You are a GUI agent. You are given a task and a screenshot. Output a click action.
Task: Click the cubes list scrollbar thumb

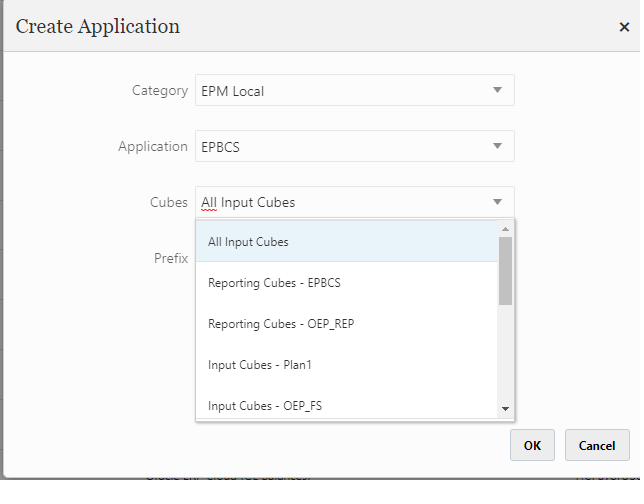506,271
